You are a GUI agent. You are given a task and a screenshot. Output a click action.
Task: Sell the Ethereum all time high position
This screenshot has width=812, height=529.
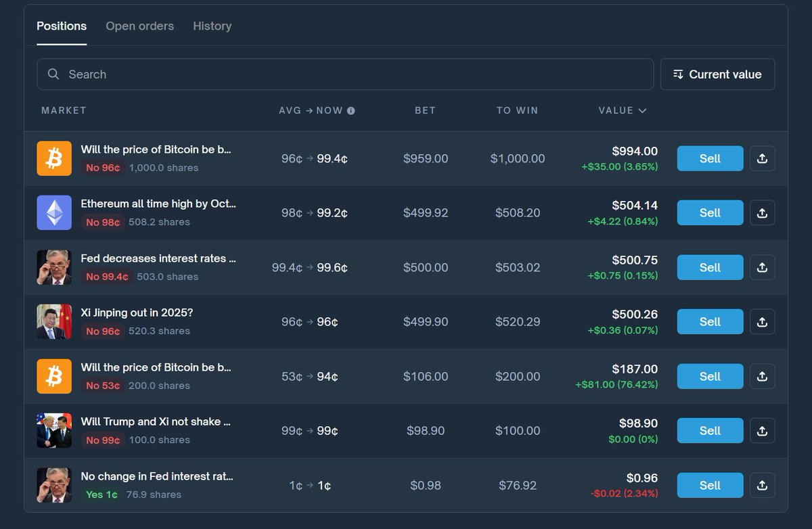point(710,212)
